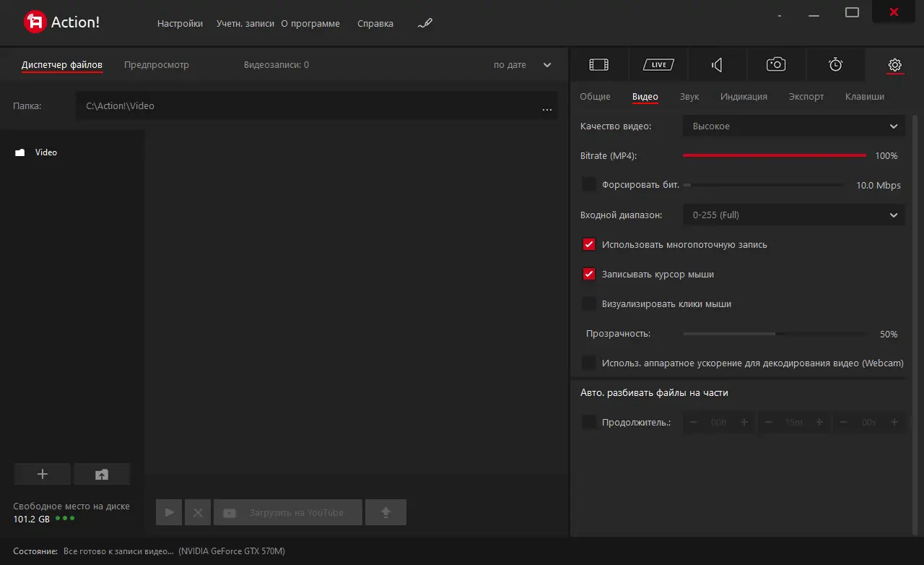The height and width of the screenshot is (565, 924).
Task: Open the settings gear panel
Action: coord(894,65)
